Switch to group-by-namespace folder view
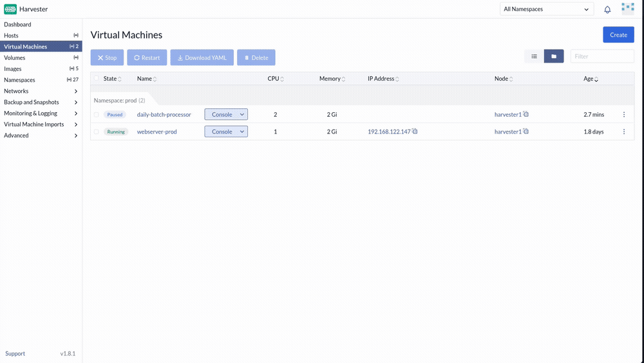Viewport: 644px width, 363px height. (554, 56)
